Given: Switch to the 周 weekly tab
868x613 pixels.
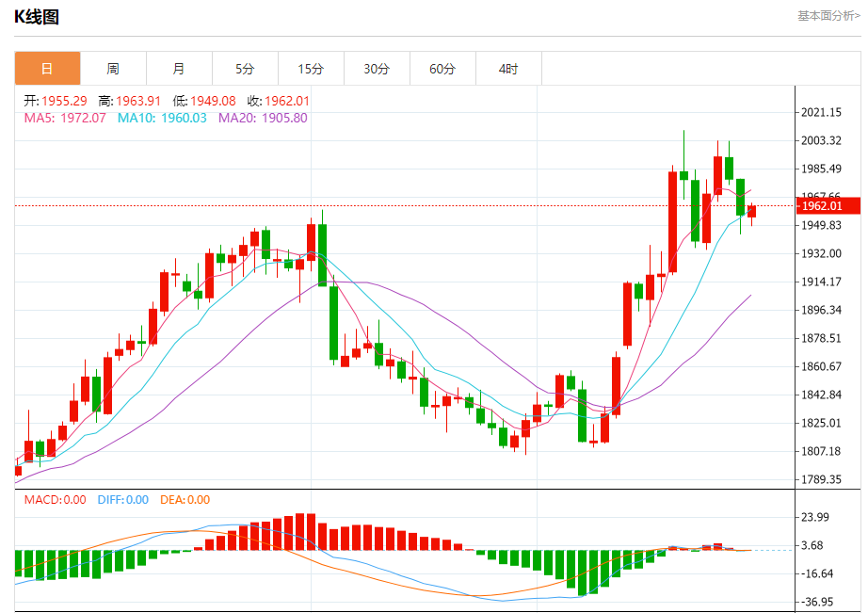Looking at the screenshot, I should click(x=114, y=69).
